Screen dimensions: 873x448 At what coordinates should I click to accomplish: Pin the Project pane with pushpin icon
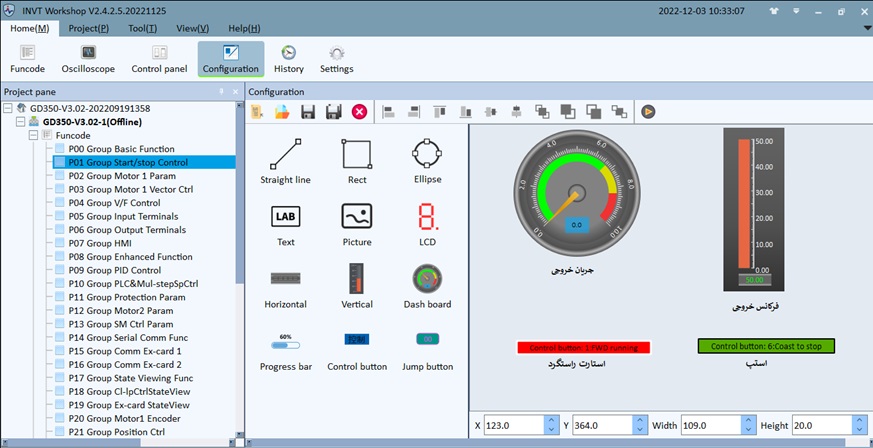tap(222, 92)
